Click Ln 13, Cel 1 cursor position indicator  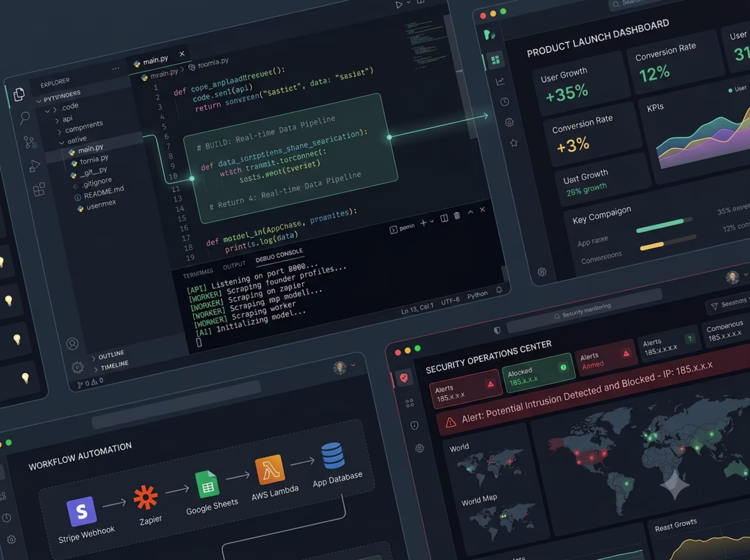[x=417, y=308]
